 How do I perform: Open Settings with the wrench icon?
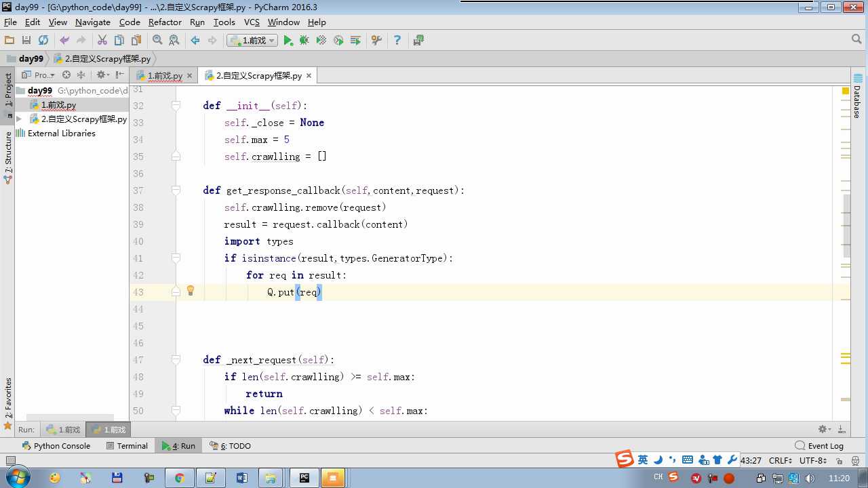[376, 41]
